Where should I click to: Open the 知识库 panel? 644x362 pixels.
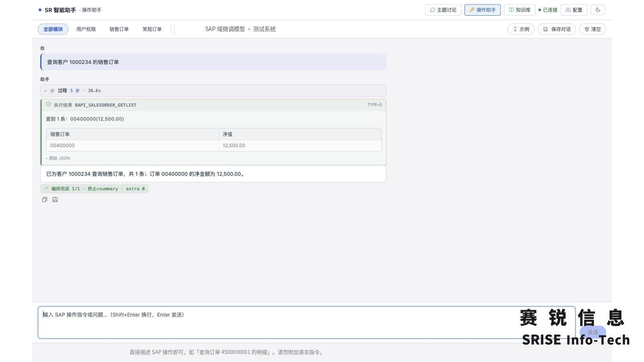[x=519, y=10]
